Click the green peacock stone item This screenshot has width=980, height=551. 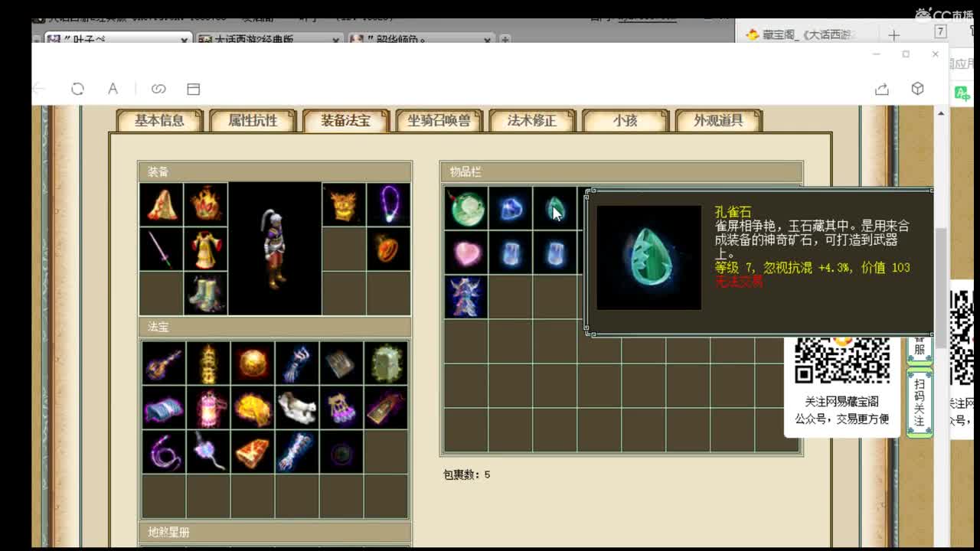coord(554,208)
